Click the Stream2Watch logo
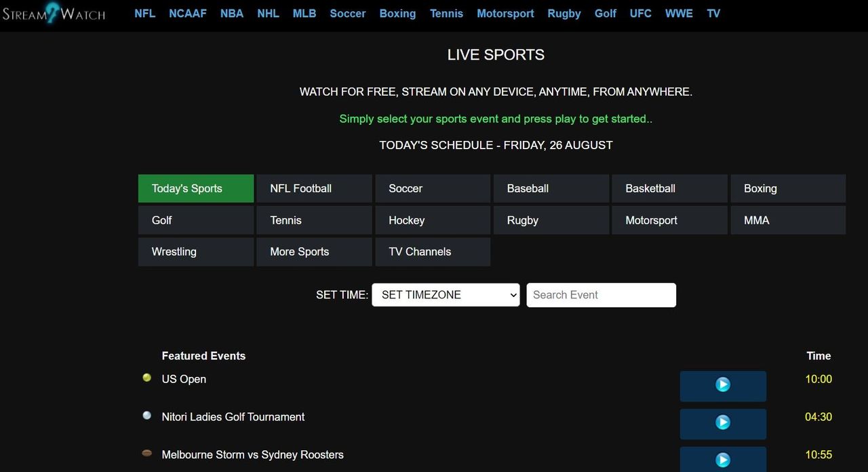The image size is (868, 472). (x=54, y=13)
